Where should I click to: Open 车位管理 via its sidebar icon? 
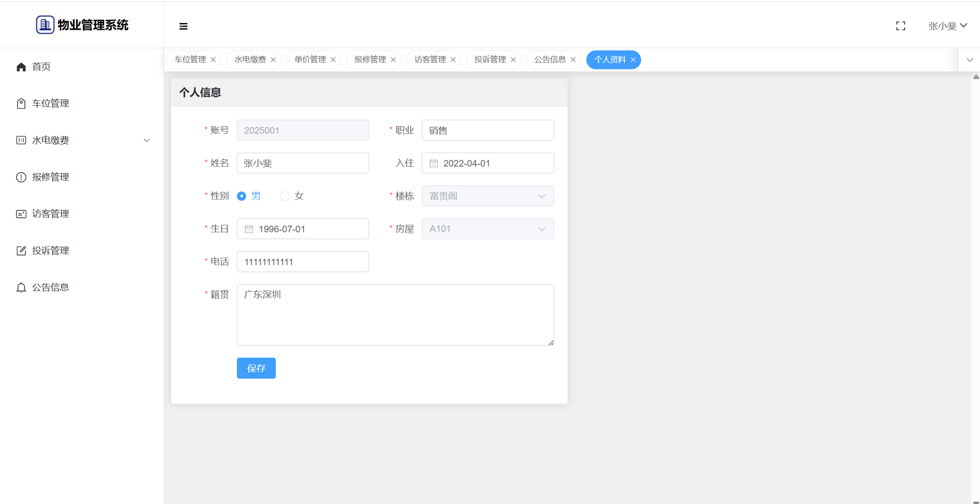pos(21,103)
